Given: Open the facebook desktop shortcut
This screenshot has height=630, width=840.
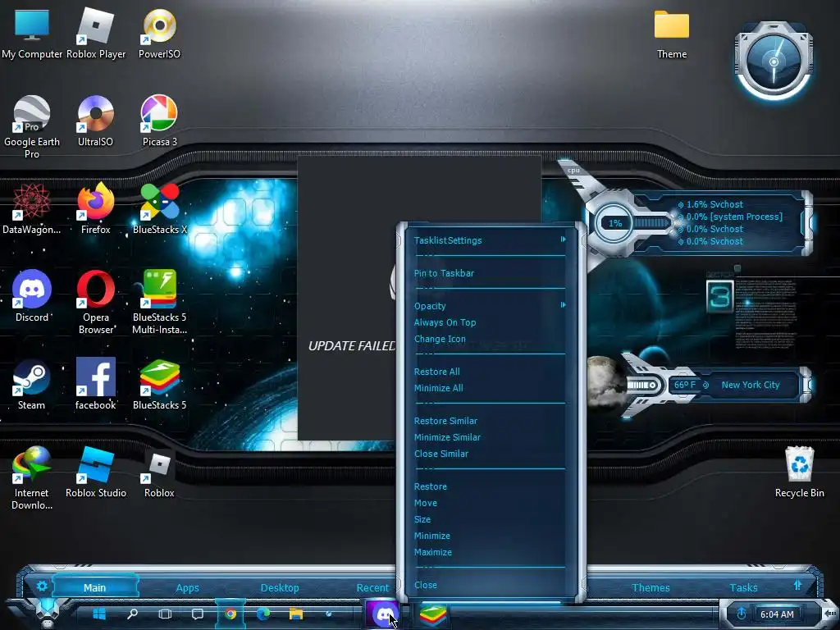Looking at the screenshot, I should 95,385.
